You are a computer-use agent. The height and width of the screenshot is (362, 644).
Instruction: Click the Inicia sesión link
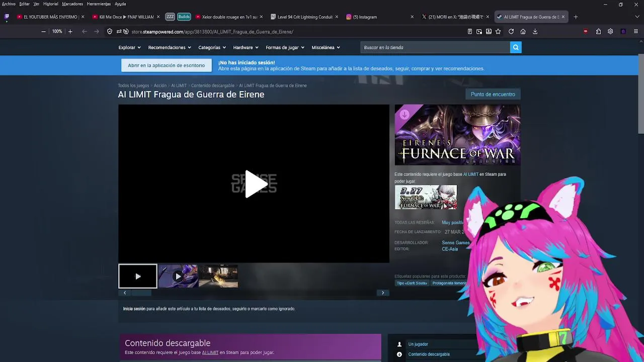[134, 309]
